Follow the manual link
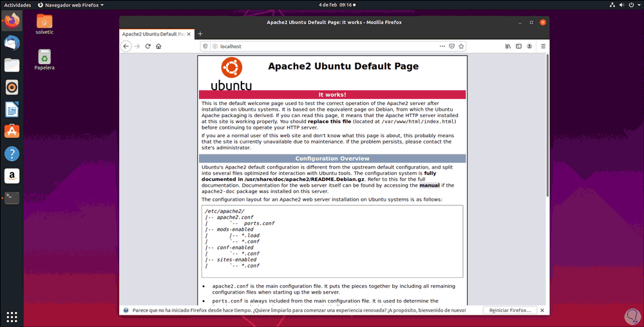This screenshot has width=644, height=327. click(429, 185)
